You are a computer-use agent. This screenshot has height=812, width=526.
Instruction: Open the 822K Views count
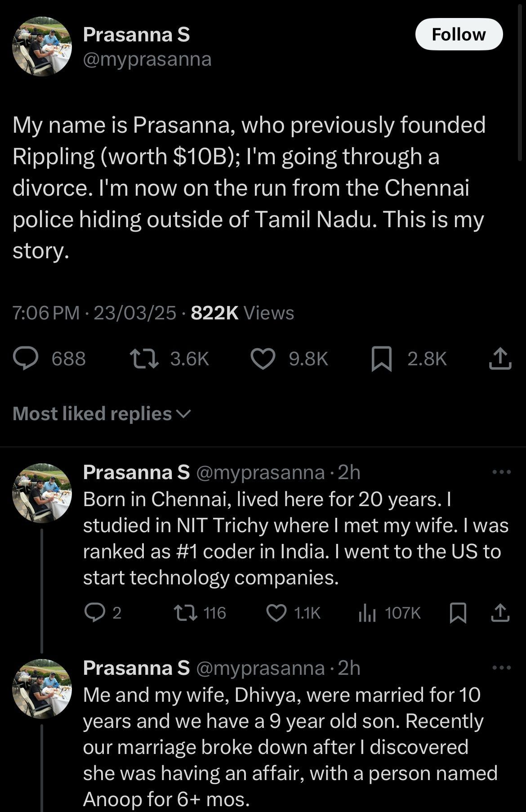tap(242, 313)
